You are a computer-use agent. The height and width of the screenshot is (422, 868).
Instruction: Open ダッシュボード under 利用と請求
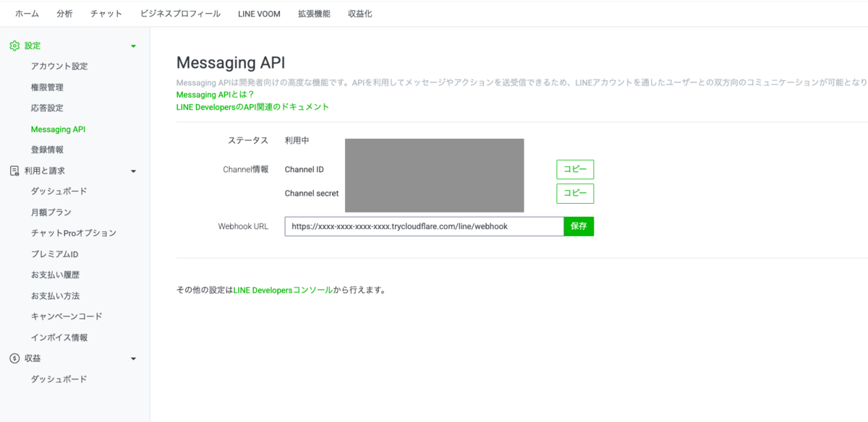pos(59,191)
